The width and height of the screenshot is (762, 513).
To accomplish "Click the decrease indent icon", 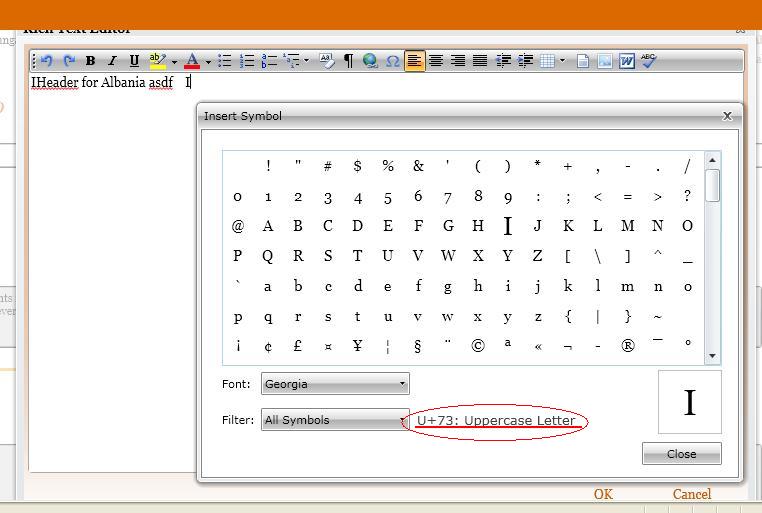I will 503,61.
